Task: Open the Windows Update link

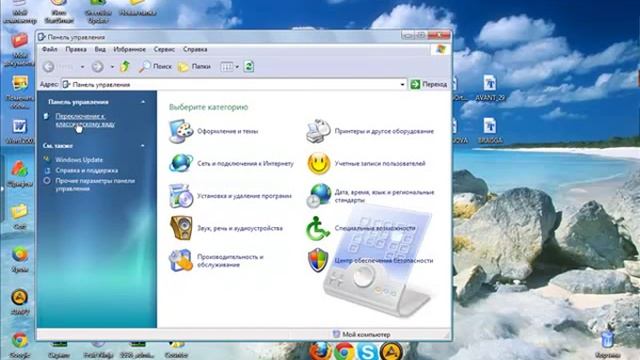Action: pyautogui.click(x=79, y=160)
